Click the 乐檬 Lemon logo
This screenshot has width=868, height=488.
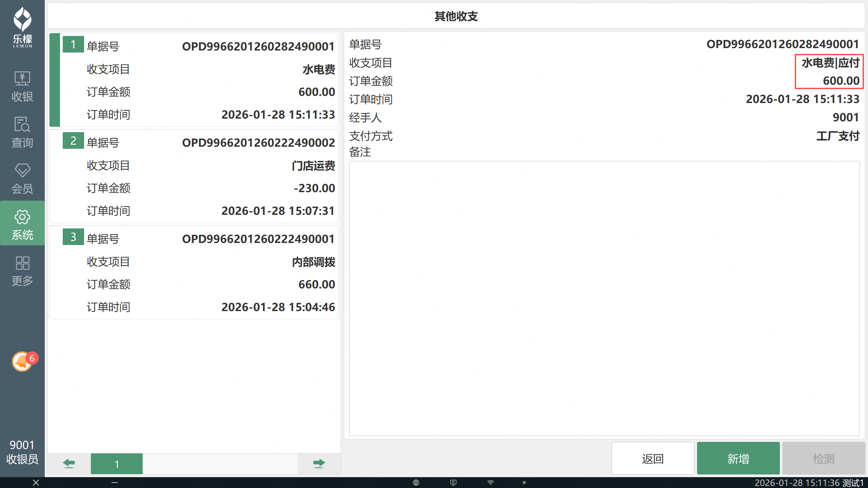point(22,27)
